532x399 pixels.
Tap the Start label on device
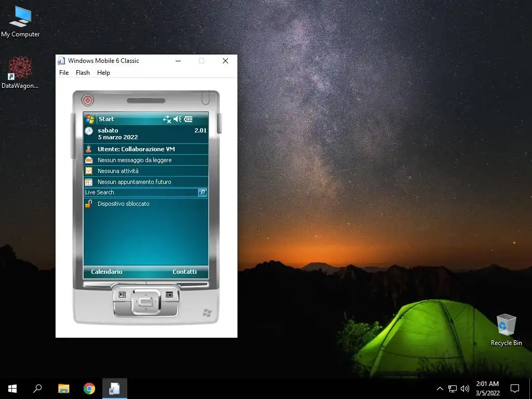pyautogui.click(x=106, y=119)
